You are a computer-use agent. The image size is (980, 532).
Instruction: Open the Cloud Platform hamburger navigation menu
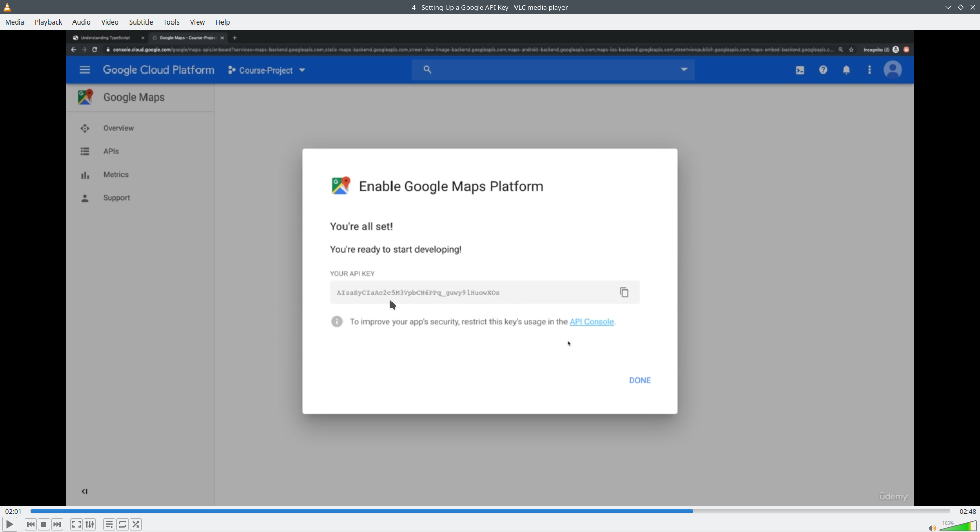85,70
